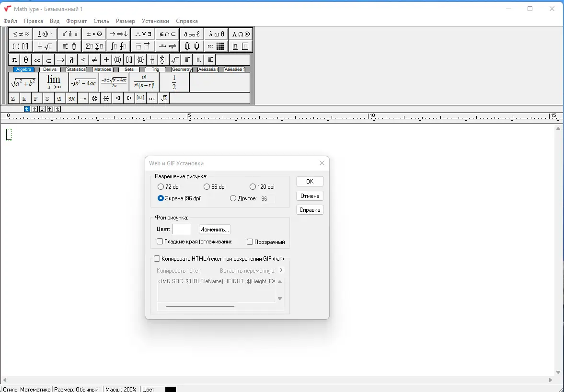
Task: Insert the circled plus symbol in bottom row
Action: tap(106, 98)
